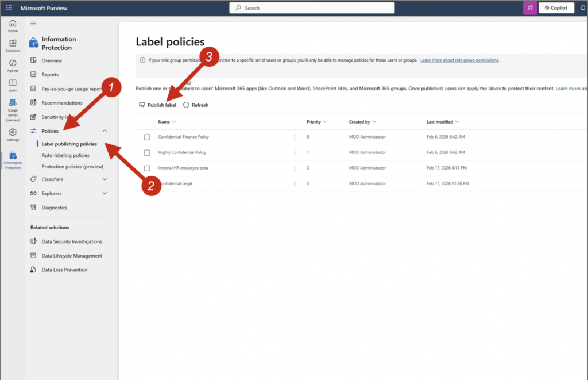
Task: Go to Home in left rail
Action: (x=13, y=26)
